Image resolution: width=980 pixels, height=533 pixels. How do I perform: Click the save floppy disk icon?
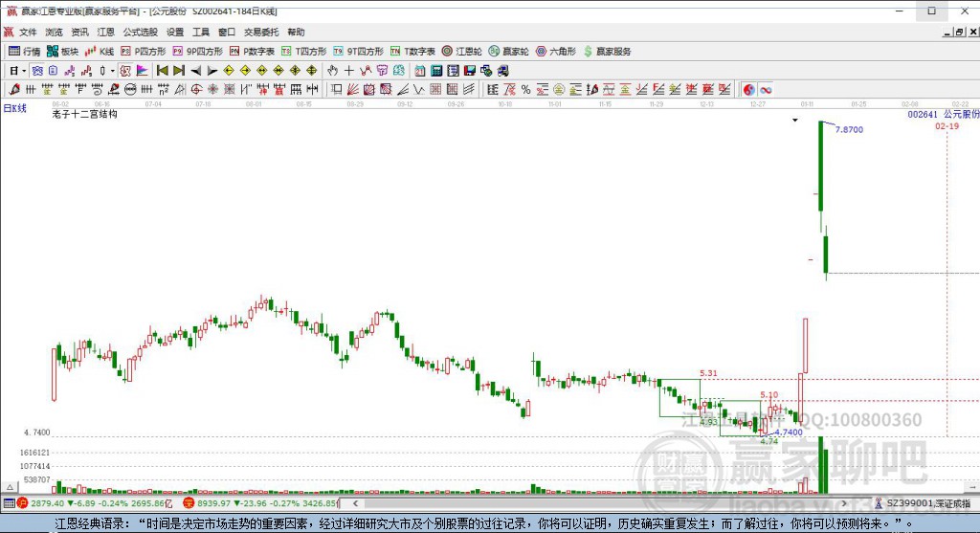coord(470,71)
